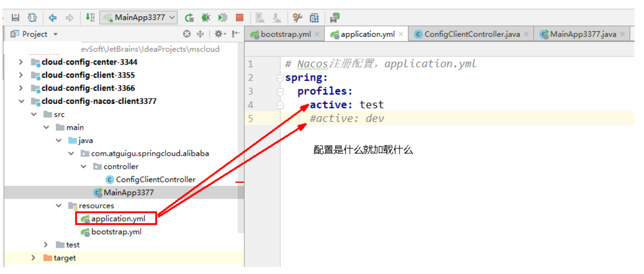
Task: Run with coverage icon
Action: coord(223,17)
